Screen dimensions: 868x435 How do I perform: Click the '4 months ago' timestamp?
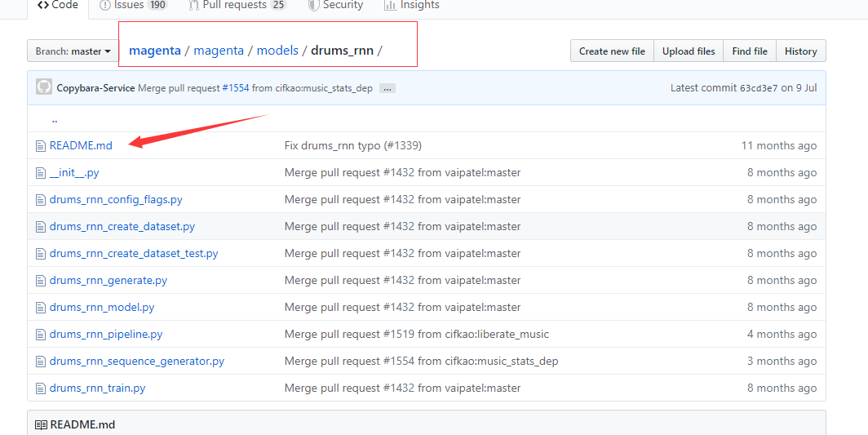click(782, 334)
